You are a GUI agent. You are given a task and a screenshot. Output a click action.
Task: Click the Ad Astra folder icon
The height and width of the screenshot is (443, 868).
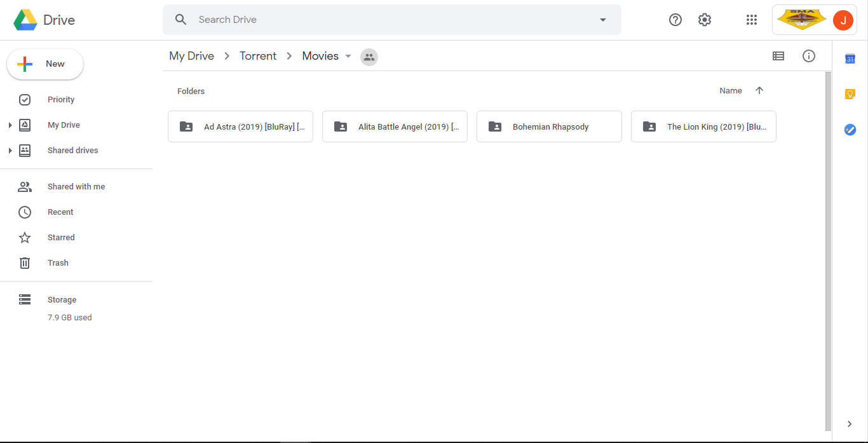tap(186, 126)
